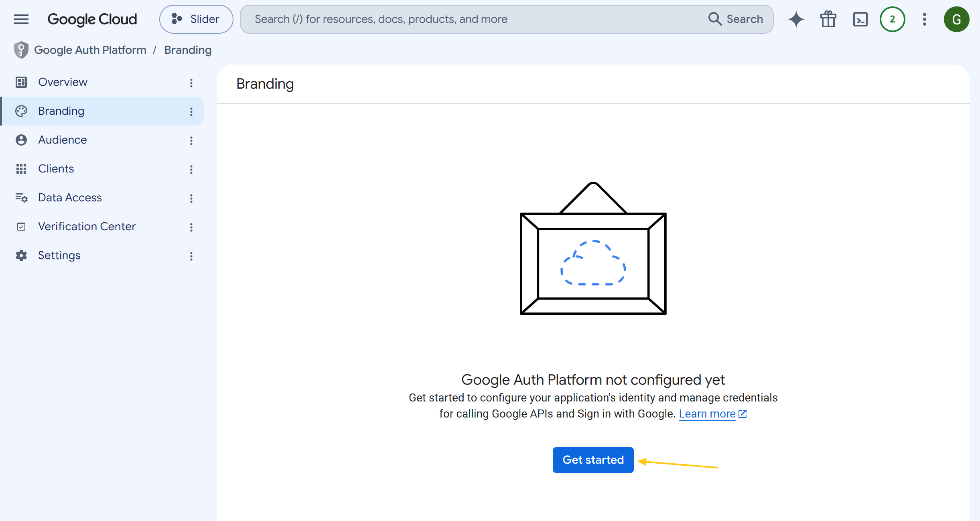Open the account avatar G
Screen dimensions: 980x521
pos(957,19)
